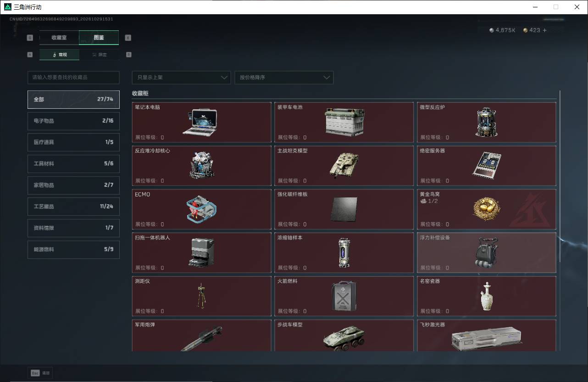588x382 pixels.
Task: Click the 飞秒激光器 laser device icon
Action: click(x=486, y=339)
